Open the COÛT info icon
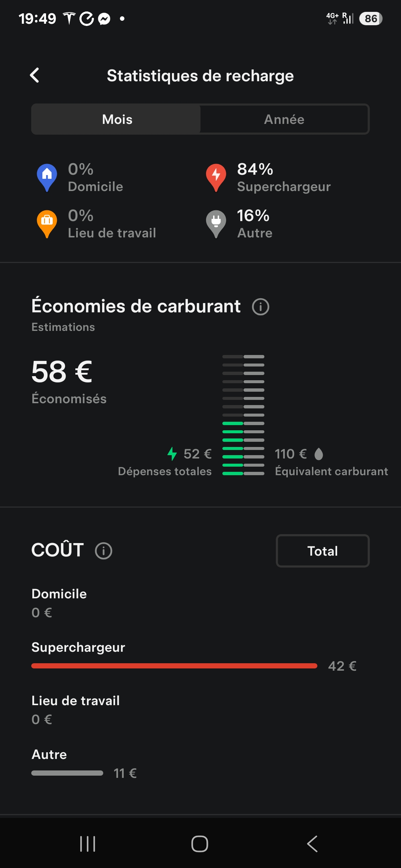 (x=104, y=550)
